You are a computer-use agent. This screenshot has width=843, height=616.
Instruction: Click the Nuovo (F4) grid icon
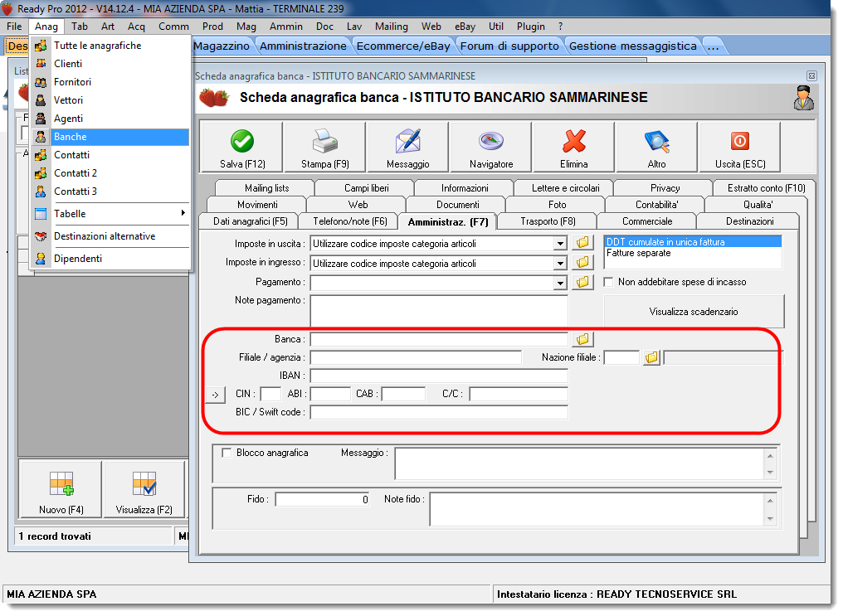pyautogui.click(x=61, y=483)
